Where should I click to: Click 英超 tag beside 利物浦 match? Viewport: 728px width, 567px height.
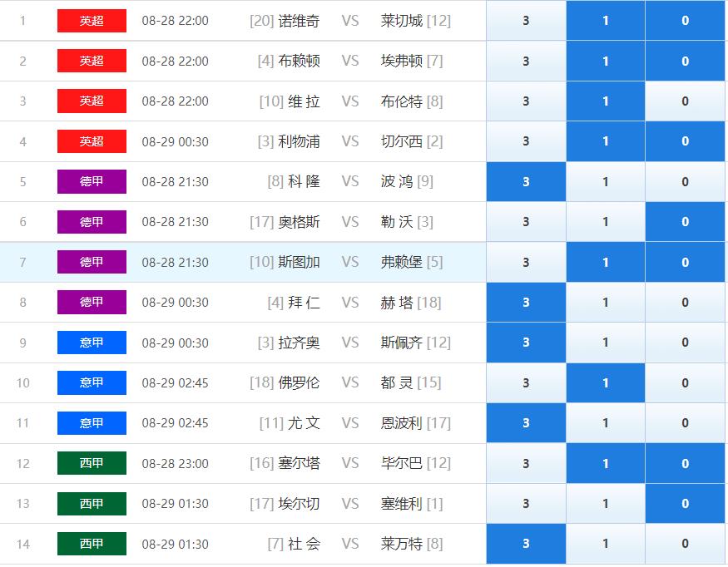[92, 141]
